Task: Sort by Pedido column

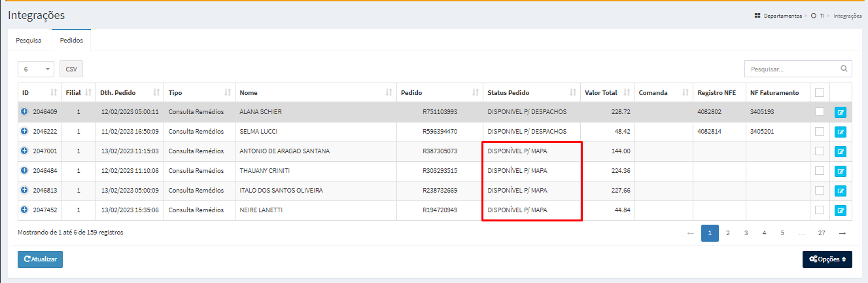Action: [x=476, y=93]
